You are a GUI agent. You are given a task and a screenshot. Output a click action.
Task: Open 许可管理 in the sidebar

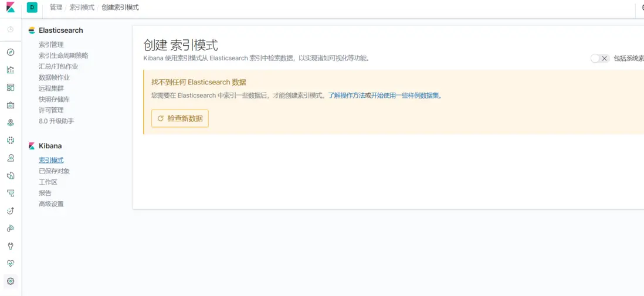point(52,110)
